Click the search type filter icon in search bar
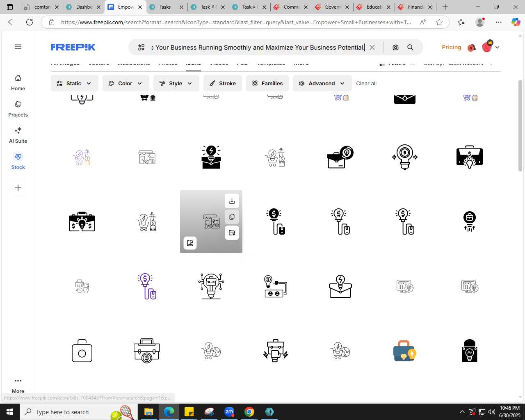This screenshot has height=420, width=525. pyautogui.click(x=141, y=48)
